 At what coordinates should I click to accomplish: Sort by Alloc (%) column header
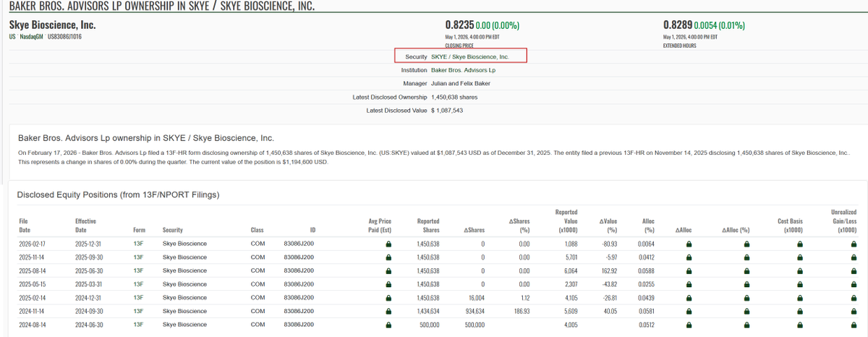pyautogui.click(x=648, y=226)
